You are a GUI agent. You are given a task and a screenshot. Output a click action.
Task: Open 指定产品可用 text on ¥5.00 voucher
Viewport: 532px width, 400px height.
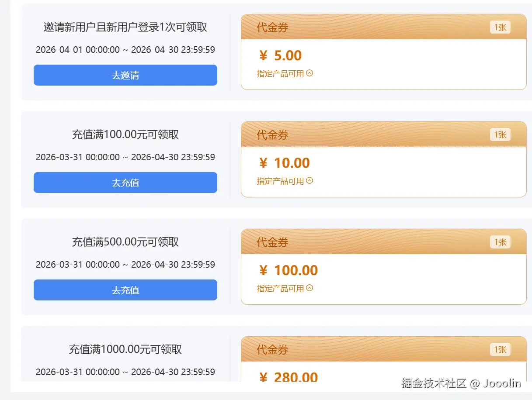280,74
